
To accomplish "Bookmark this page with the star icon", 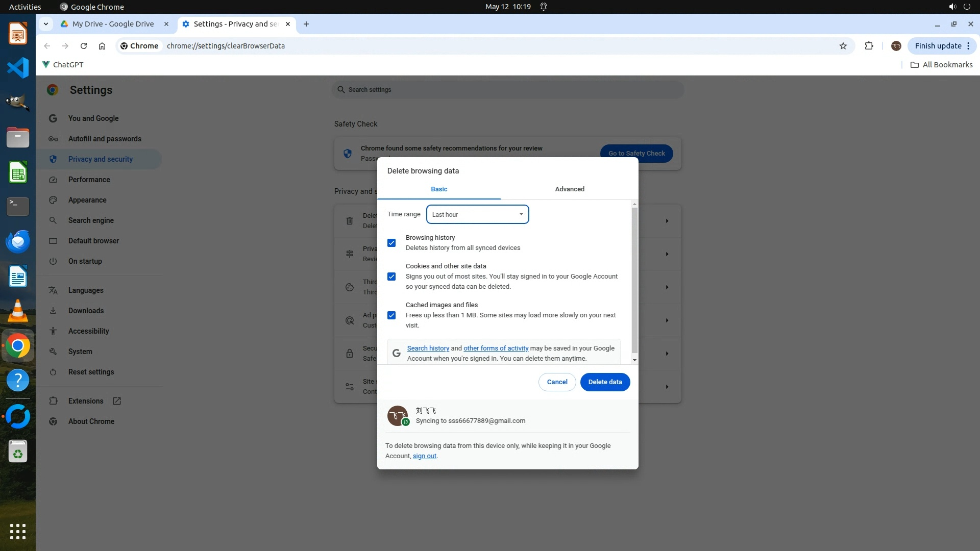I will pos(843,46).
